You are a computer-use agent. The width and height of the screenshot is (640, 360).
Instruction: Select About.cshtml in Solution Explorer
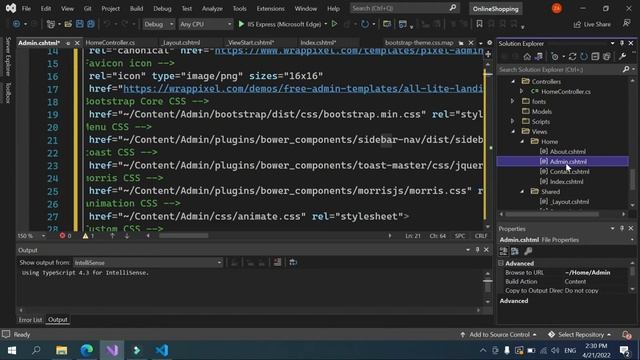pyautogui.click(x=567, y=151)
